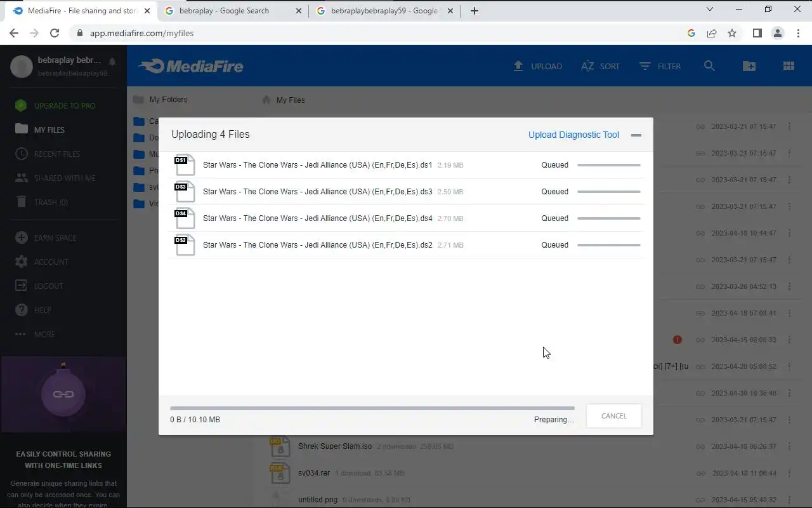Go back using the browser back arrow
This screenshot has width=812, height=508.
coord(14,33)
